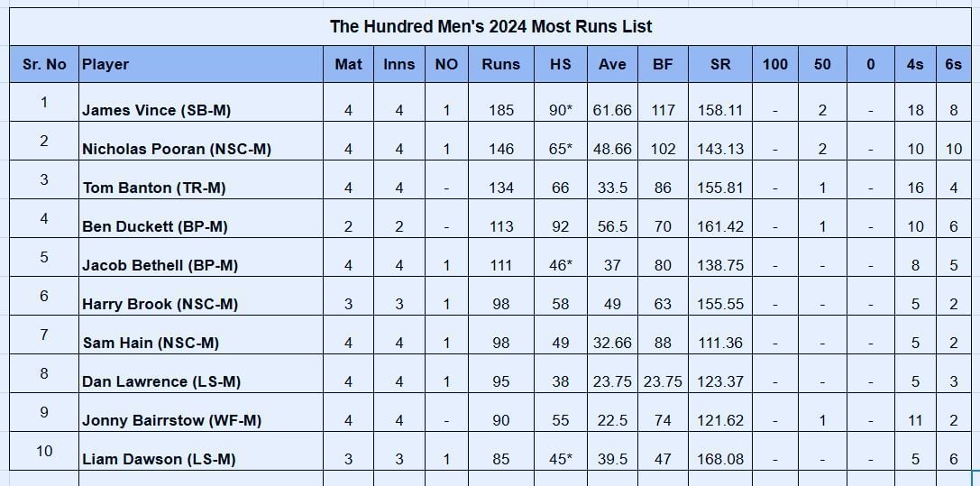Select James Vince's runs cell showing 185
The height and width of the screenshot is (486, 980).
click(x=500, y=110)
